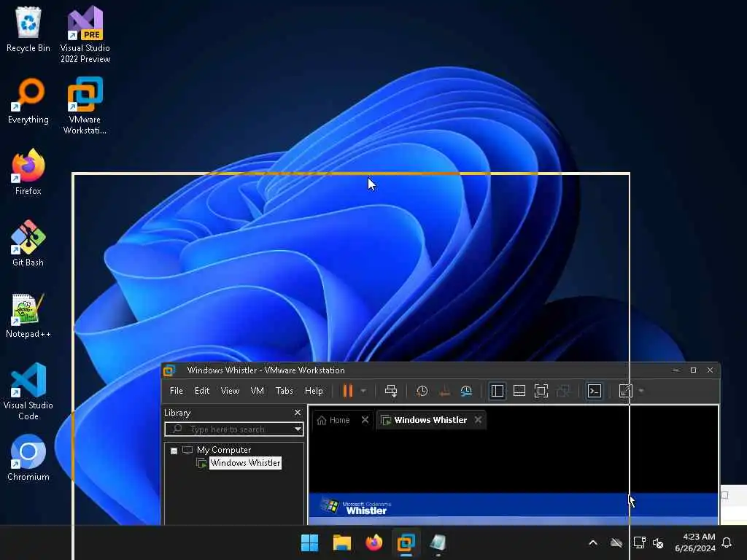Open the View menu

coord(230,391)
